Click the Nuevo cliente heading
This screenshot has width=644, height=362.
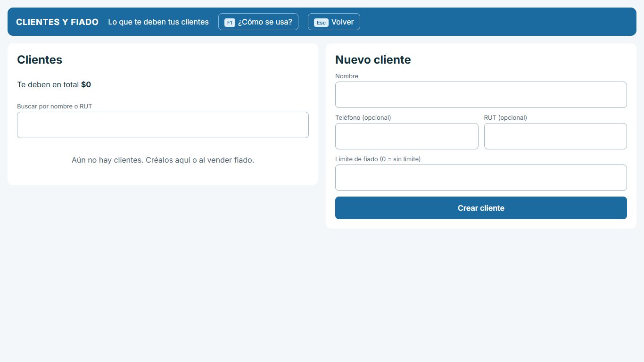(373, 60)
